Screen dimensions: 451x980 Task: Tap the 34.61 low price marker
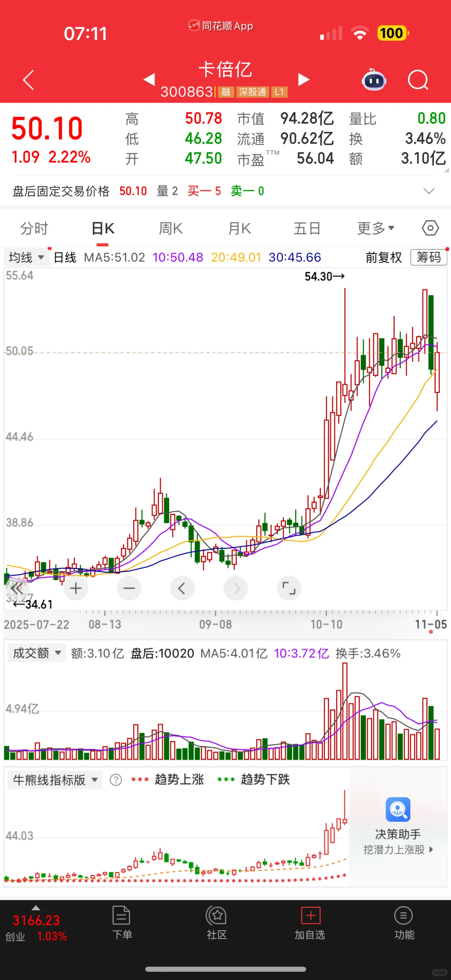tap(33, 604)
